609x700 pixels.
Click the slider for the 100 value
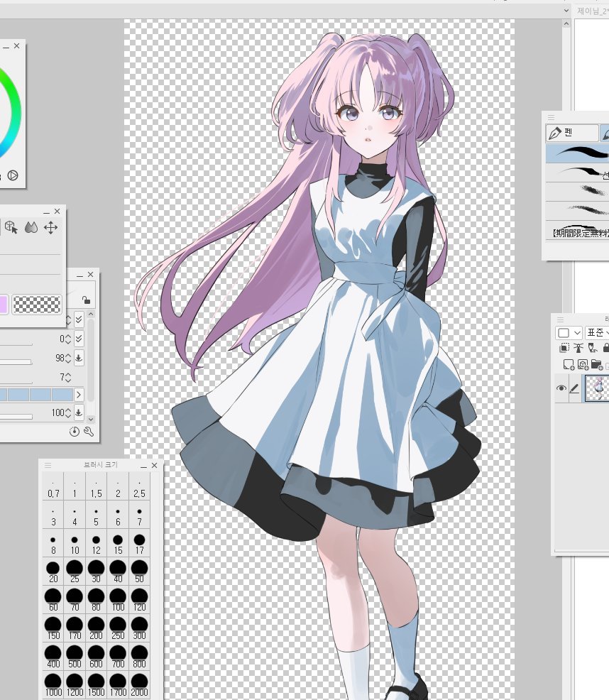(x=16, y=417)
